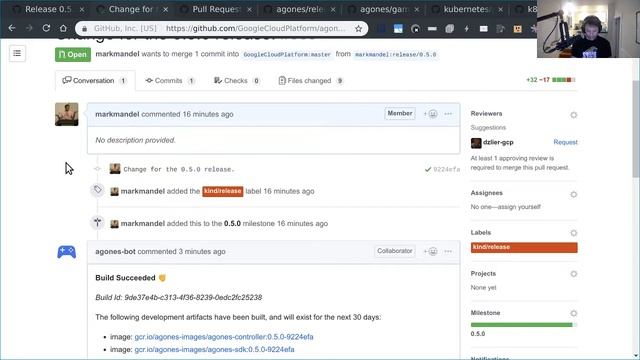
Task: Open the sidebar list menu icon
Action: click(x=17, y=53)
